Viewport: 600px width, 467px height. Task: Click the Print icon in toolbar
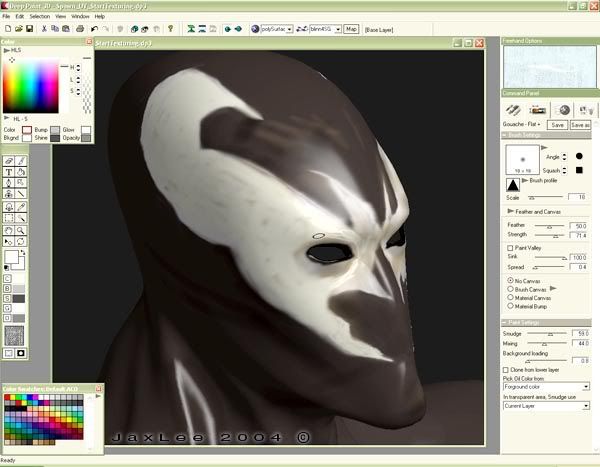coord(80,29)
